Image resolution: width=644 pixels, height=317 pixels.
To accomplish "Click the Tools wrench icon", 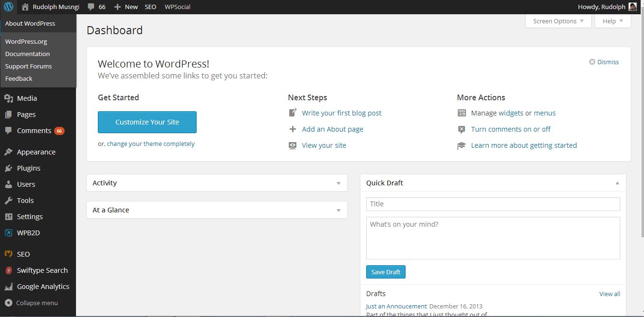I will pos(9,201).
